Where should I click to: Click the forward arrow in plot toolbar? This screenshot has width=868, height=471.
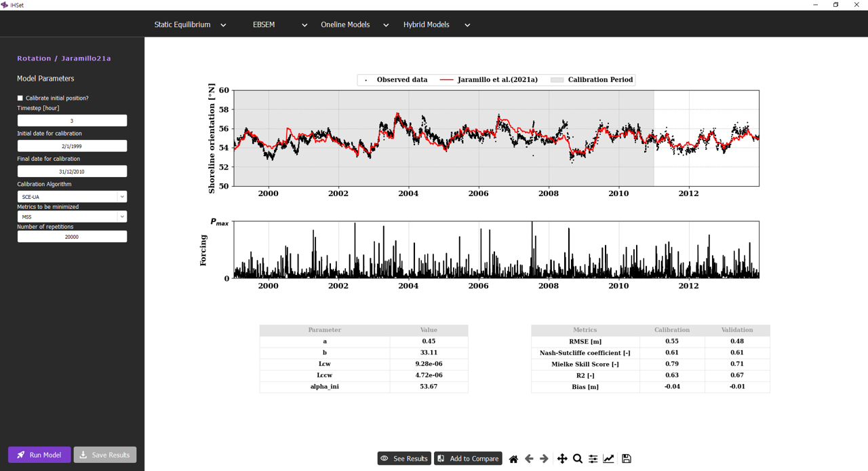point(544,459)
